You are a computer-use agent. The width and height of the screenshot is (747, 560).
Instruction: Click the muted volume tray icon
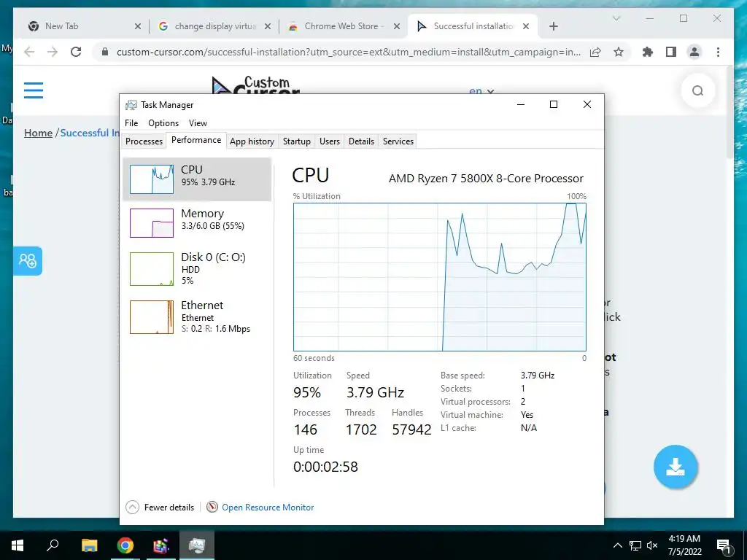652,545
